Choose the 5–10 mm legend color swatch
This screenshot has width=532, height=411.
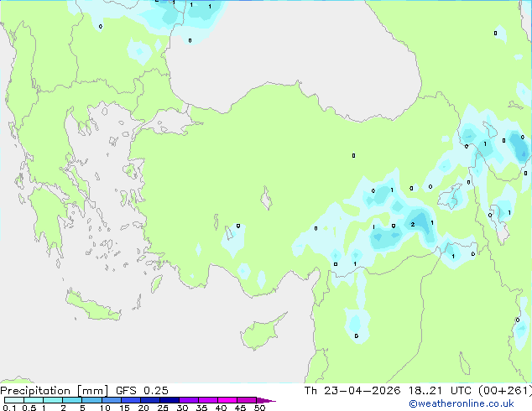(91, 400)
